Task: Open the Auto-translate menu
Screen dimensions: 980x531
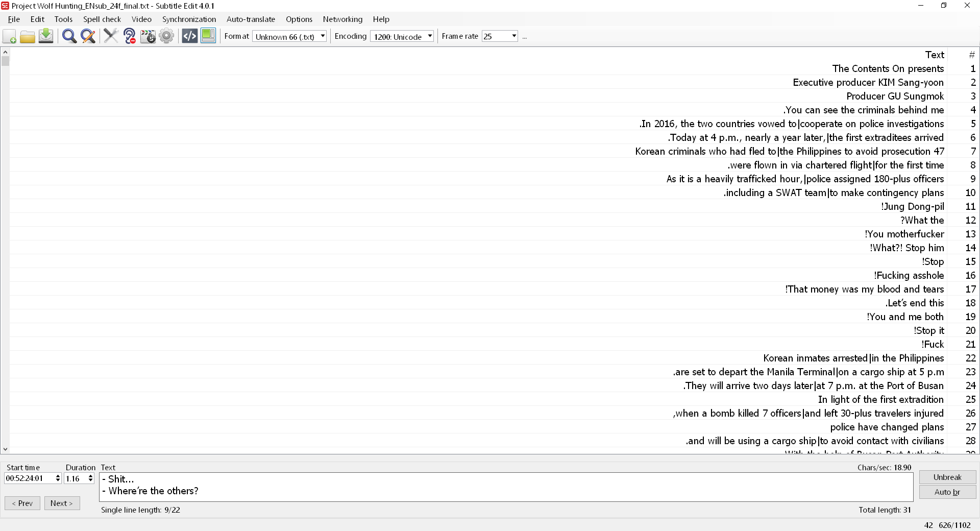Action: (251, 19)
